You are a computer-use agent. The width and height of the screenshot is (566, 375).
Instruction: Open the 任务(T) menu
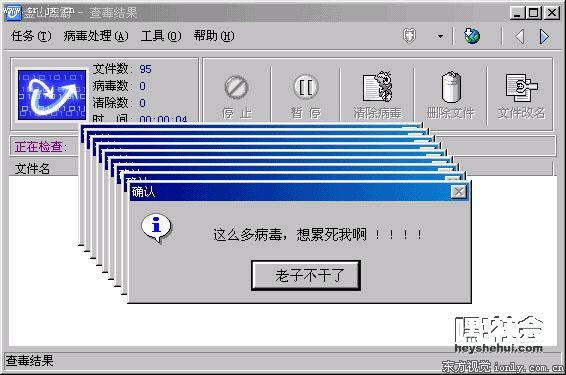click(x=31, y=36)
